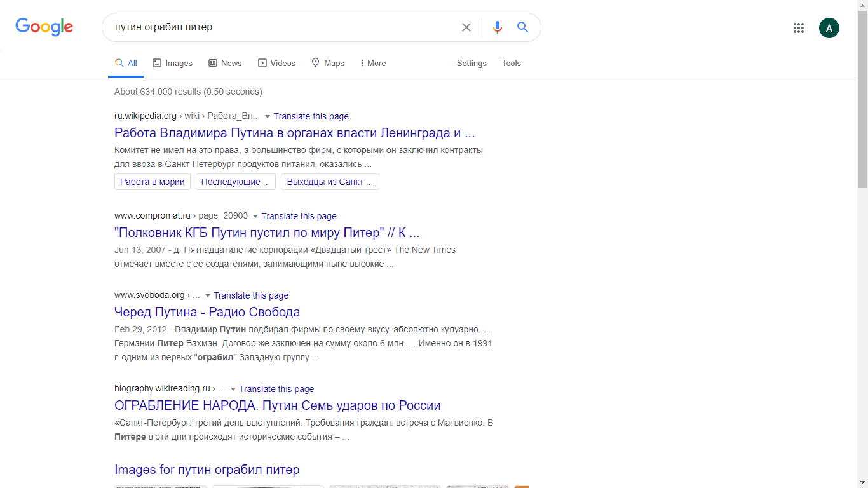The width and height of the screenshot is (868, 488).
Task: Start voice search with microphone icon
Action: (498, 27)
